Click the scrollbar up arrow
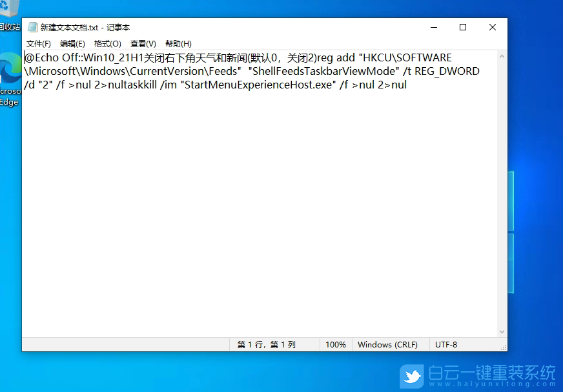 [502, 57]
